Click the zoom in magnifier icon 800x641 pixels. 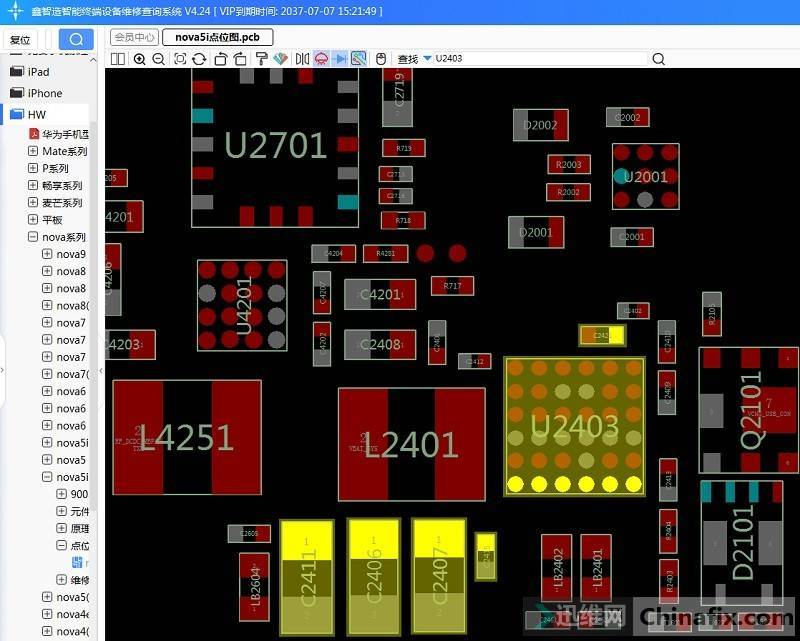pyautogui.click(x=139, y=59)
